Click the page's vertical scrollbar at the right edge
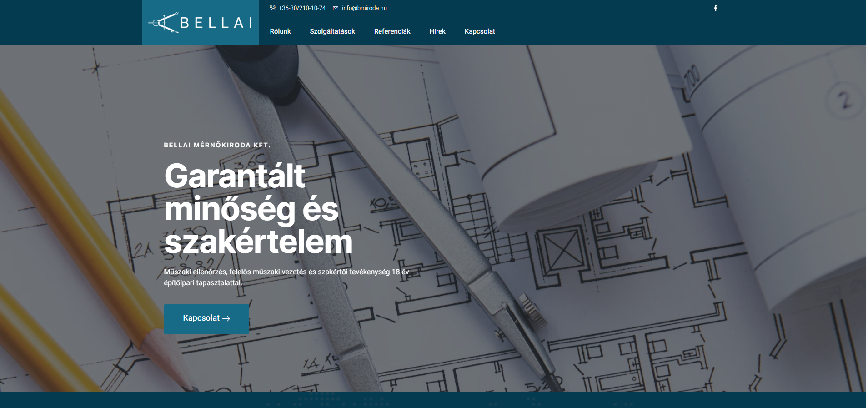The image size is (868, 408). (x=867, y=204)
